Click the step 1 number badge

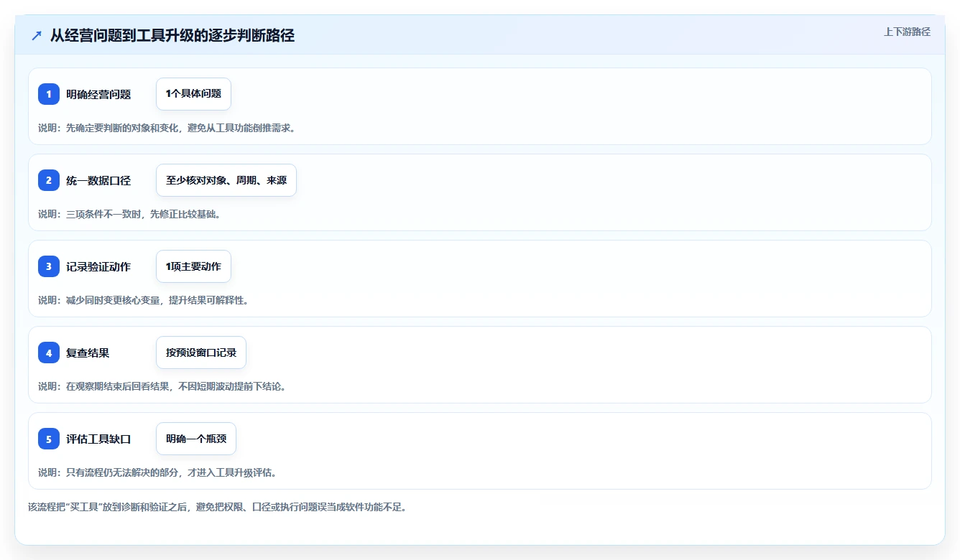coord(49,94)
